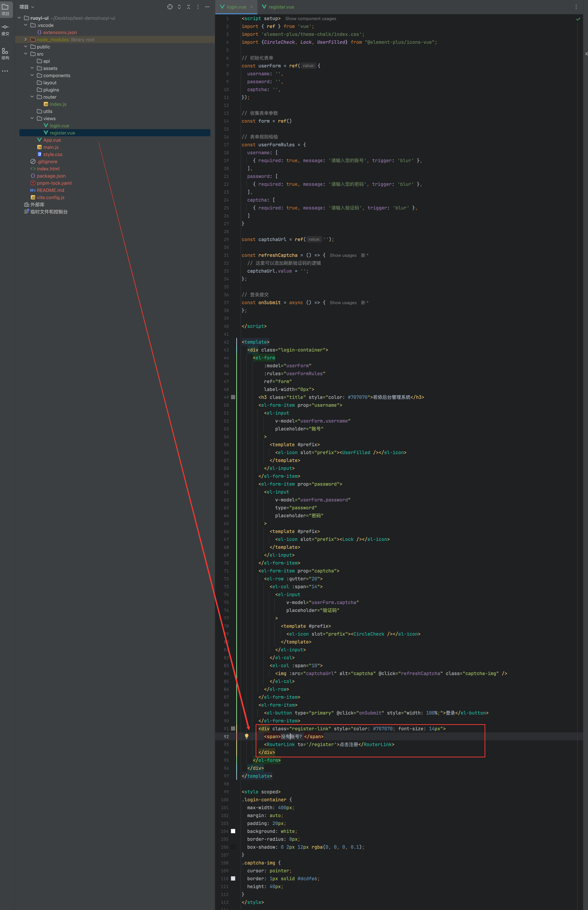Open white color swatch on line 104
The height and width of the screenshot is (910, 588).
(233, 831)
